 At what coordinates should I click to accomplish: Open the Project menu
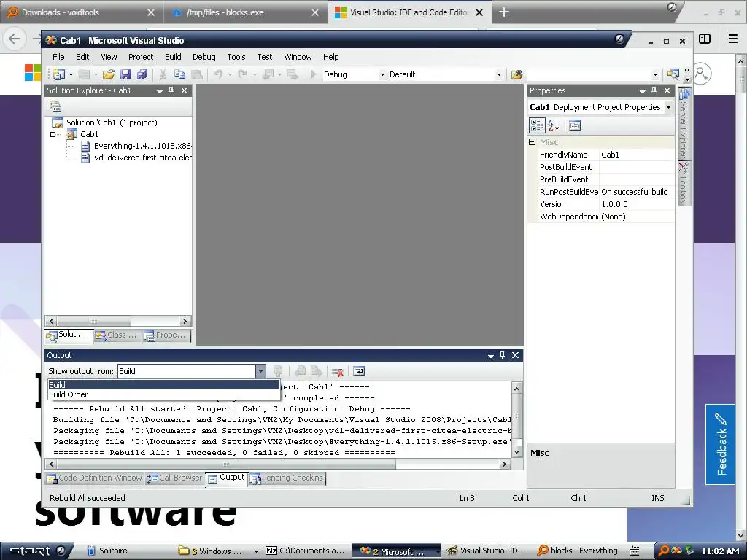point(141,57)
